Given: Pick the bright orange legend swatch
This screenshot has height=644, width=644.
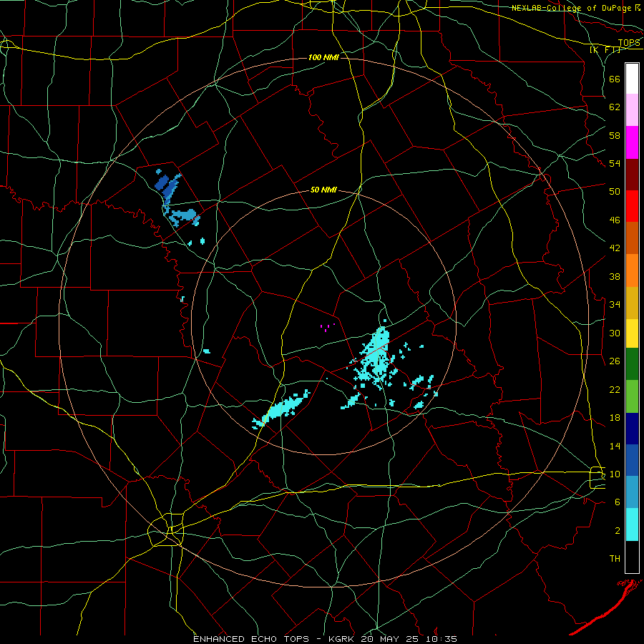Looking at the screenshot, I should click(632, 270).
